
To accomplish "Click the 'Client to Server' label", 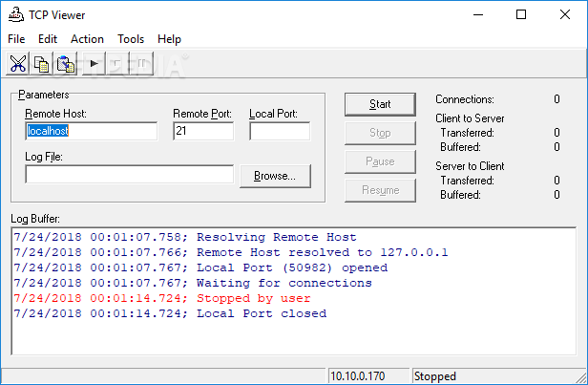I will coord(470,118).
